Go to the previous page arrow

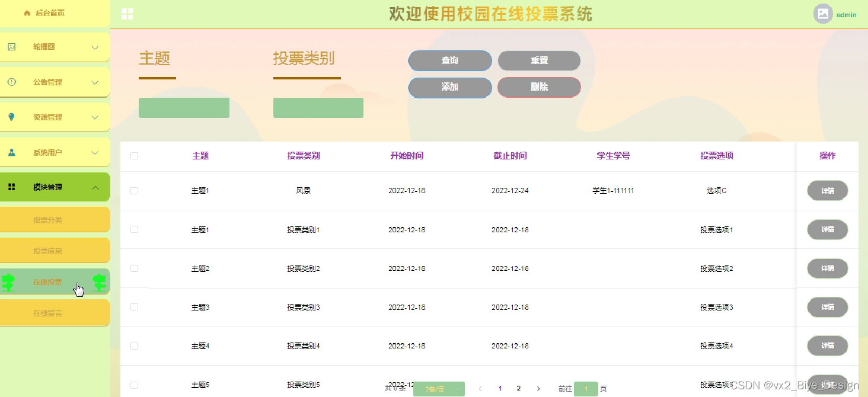click(x=480, y=389)
